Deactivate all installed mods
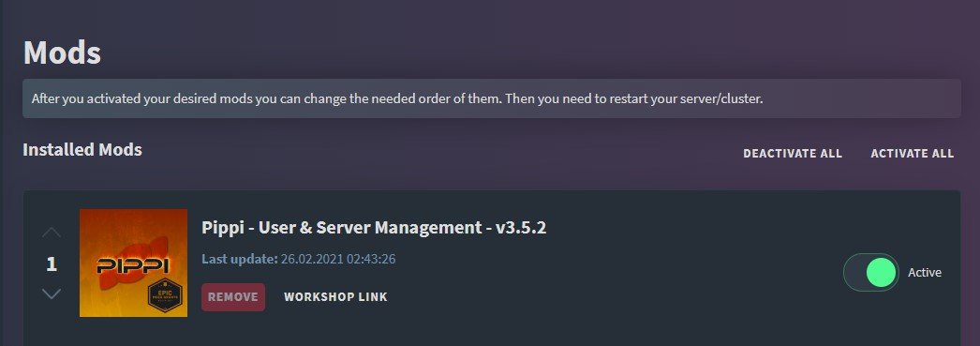This screenshot has height=346, width=980. pos(793,153)
